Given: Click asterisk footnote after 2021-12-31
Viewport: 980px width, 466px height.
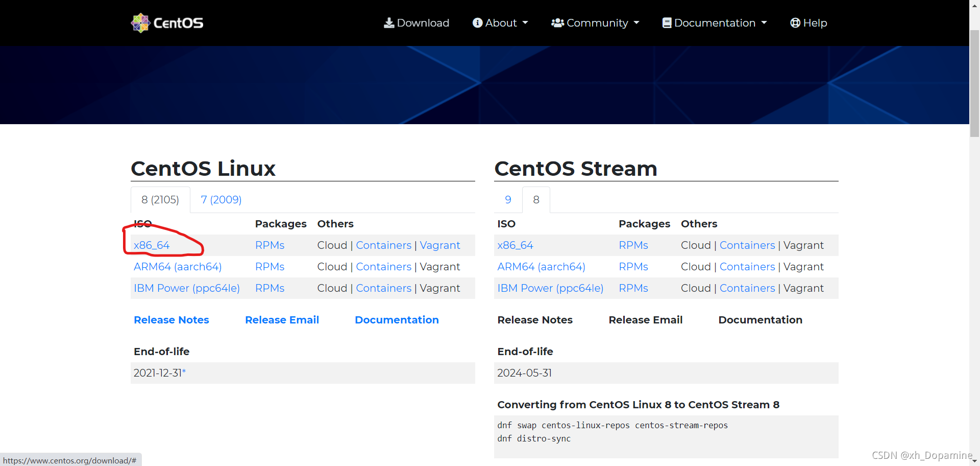Looking at the screenshot, I should 184,372.
